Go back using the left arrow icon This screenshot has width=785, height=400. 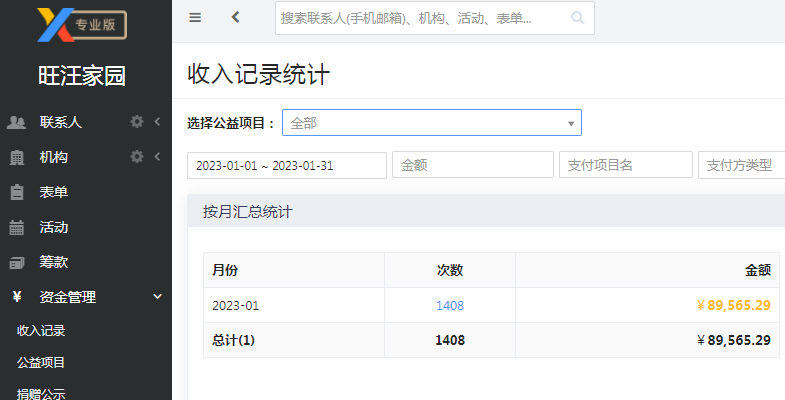[x=235, y=17]
